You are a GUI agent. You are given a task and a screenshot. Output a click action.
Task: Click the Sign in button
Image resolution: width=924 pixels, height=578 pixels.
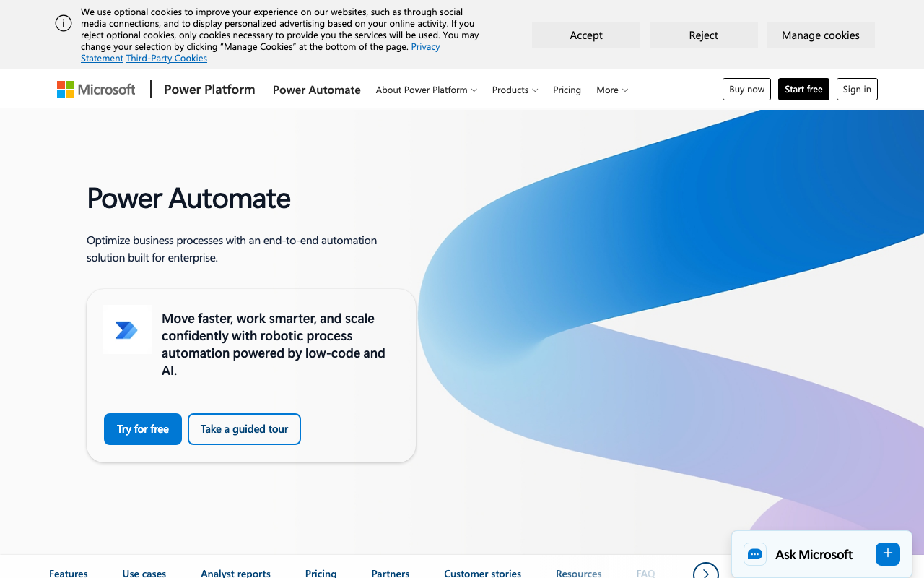[x=857, y=89]
